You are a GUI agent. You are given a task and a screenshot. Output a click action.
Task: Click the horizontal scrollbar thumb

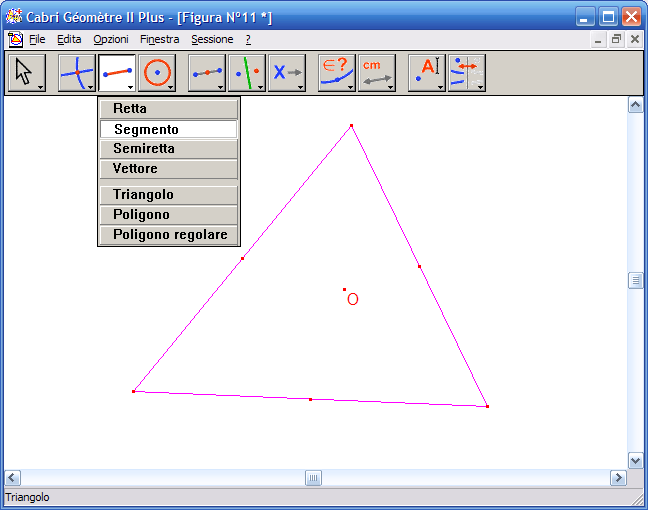click(313, 478)
